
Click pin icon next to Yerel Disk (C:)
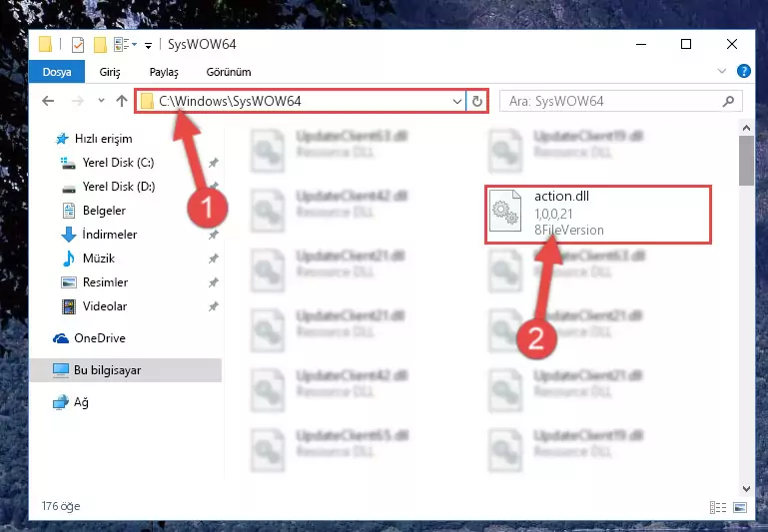[213, 163]
